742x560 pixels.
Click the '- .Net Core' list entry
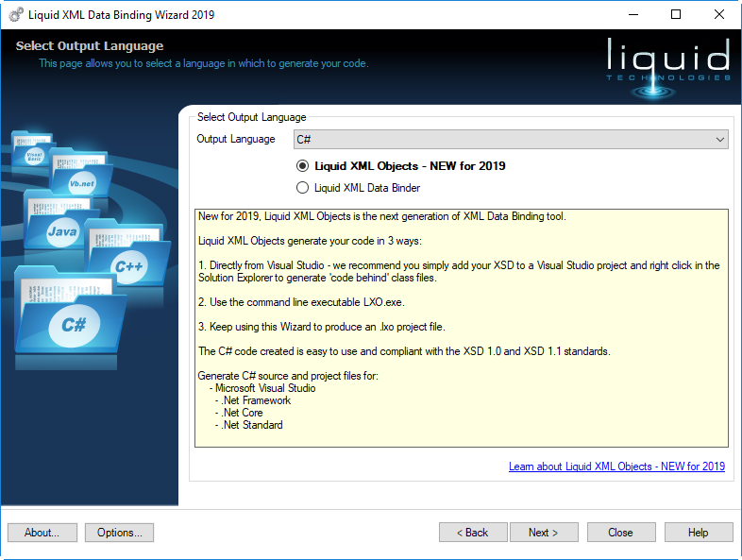click(x=239, y=413)
